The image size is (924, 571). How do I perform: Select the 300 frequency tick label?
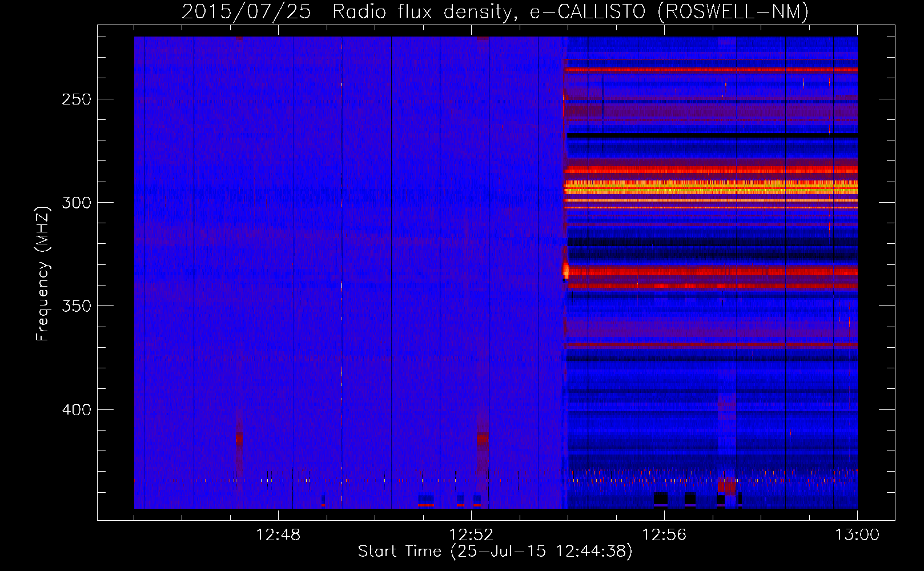[77, 203]
